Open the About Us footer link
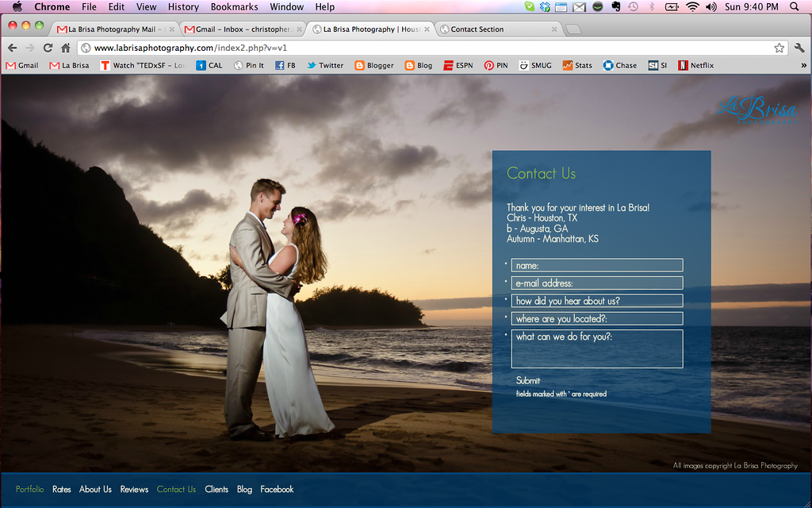 click(95, 489)
